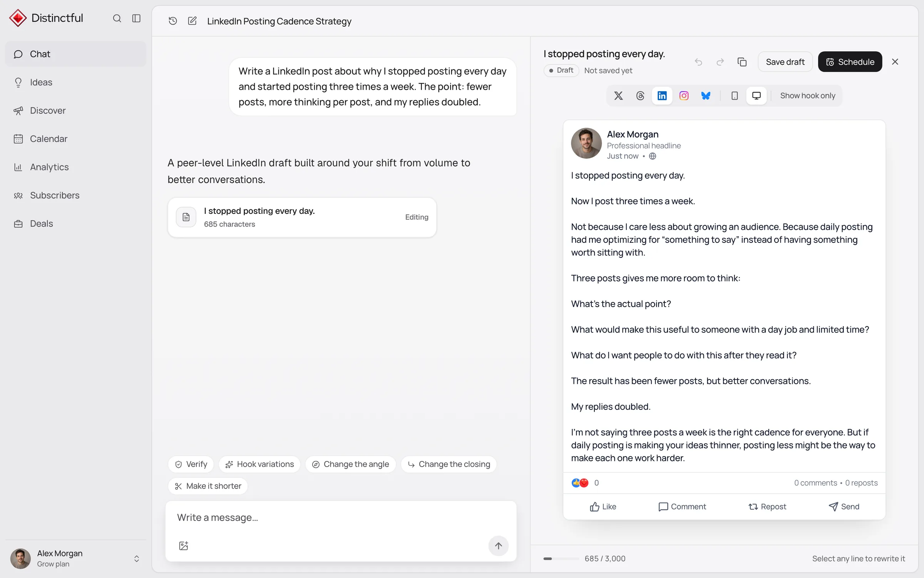Open Discover in the sidebar
This screenshot has width=924, height=578.
(76, 111)
